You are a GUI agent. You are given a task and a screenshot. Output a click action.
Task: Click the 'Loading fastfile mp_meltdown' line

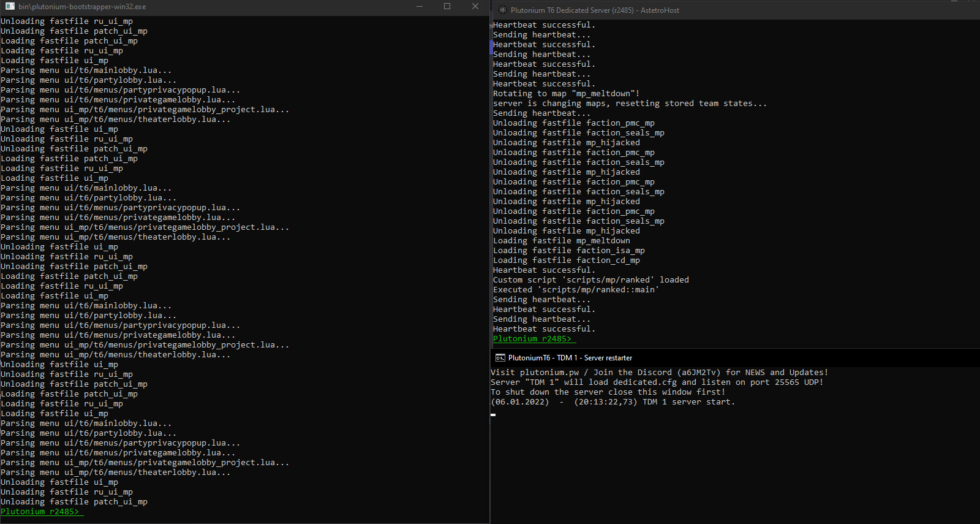point(561,241)
